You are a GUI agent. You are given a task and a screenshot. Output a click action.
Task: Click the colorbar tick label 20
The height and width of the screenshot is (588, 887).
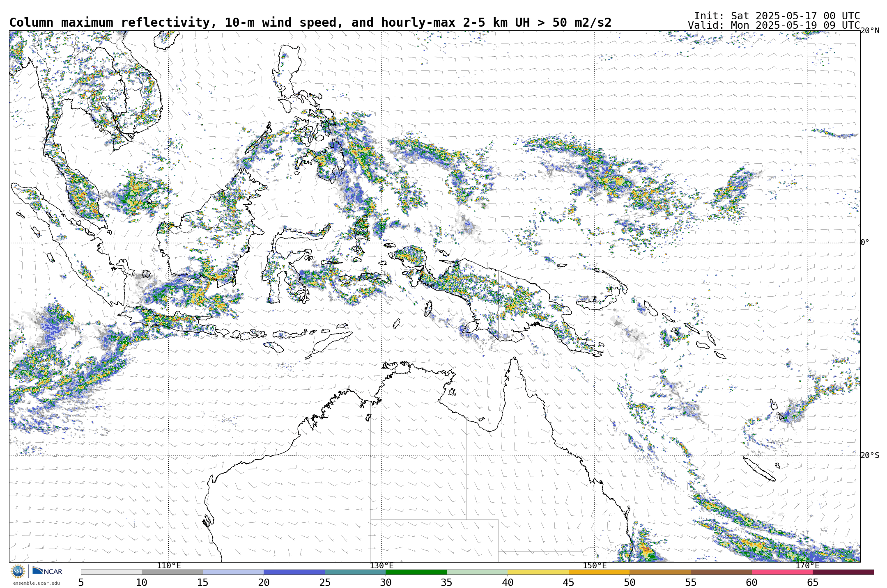coord(264,582)
